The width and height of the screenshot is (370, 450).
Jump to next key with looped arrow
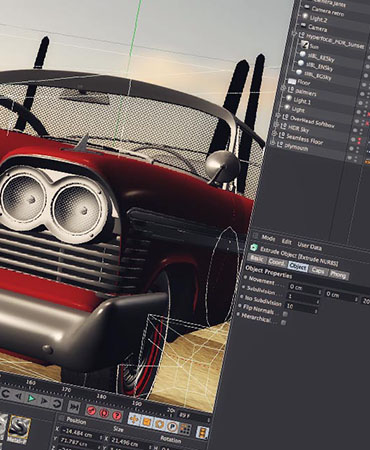(x=57, y=403)
